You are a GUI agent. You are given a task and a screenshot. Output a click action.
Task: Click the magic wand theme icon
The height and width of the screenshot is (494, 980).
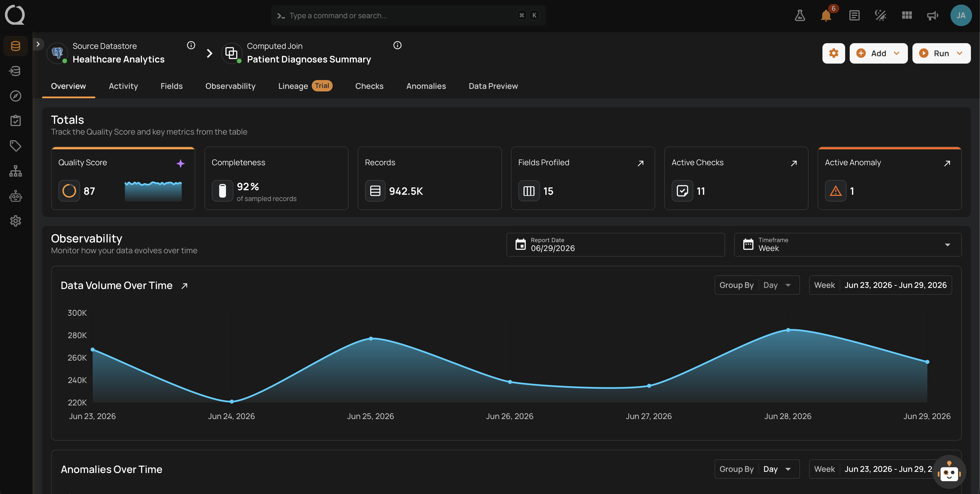[881, 15]
